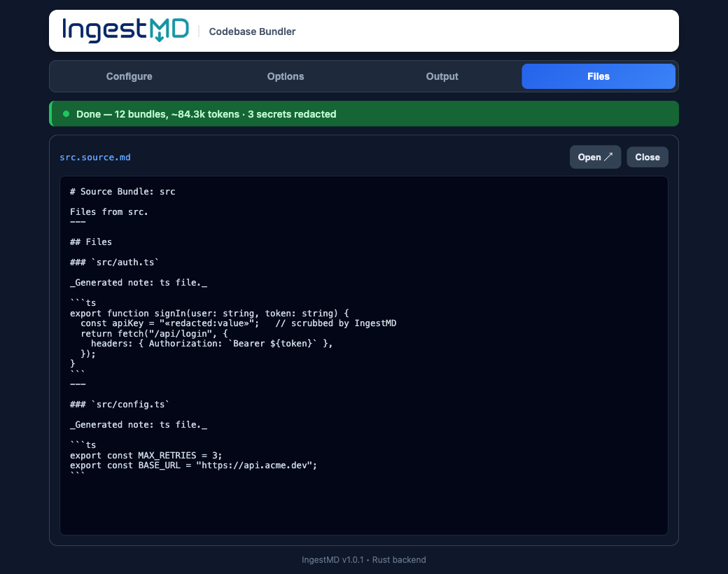Image resolution: width=728 pixels, height=574 pixels.
Task: Close the file preview panel
Action: 647,157
